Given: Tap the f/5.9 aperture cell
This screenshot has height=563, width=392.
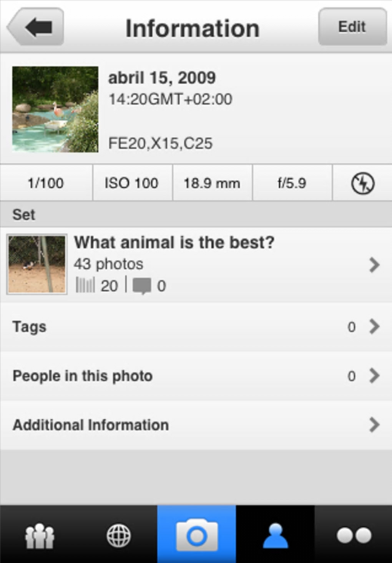Looking at the screenshot, I should (292, 183).
